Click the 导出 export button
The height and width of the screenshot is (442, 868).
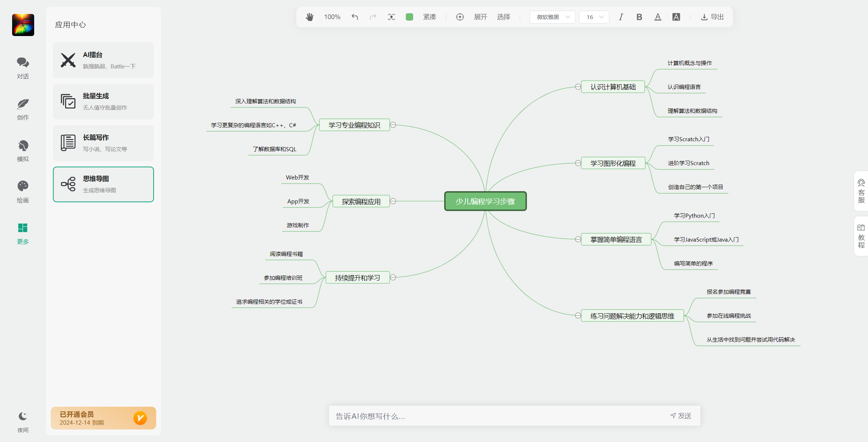(712, 17)
